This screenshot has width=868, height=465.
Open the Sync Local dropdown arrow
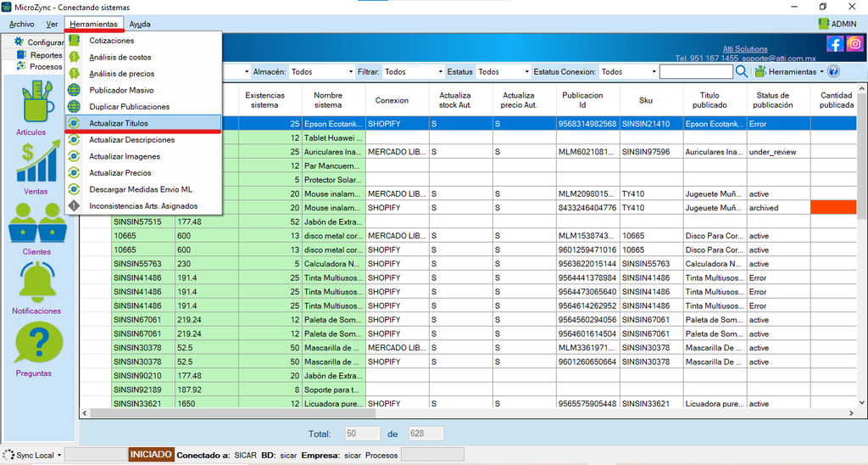tap(58, 455)
